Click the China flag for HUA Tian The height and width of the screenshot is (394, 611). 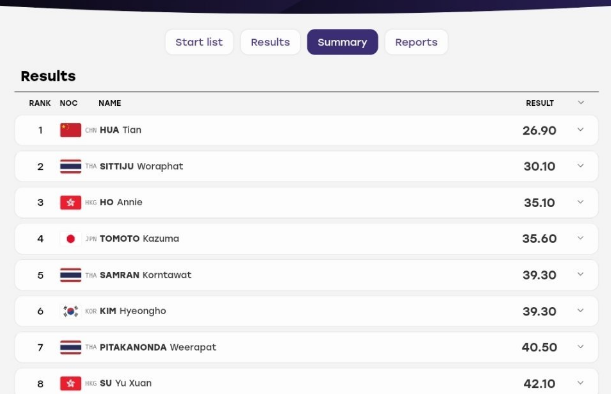pos(71,130)
